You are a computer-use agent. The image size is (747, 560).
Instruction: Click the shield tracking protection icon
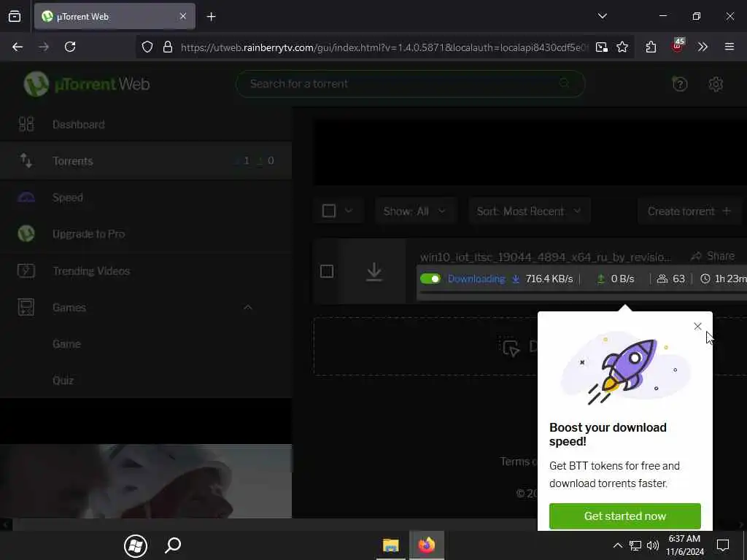click(x=147, y=47)
